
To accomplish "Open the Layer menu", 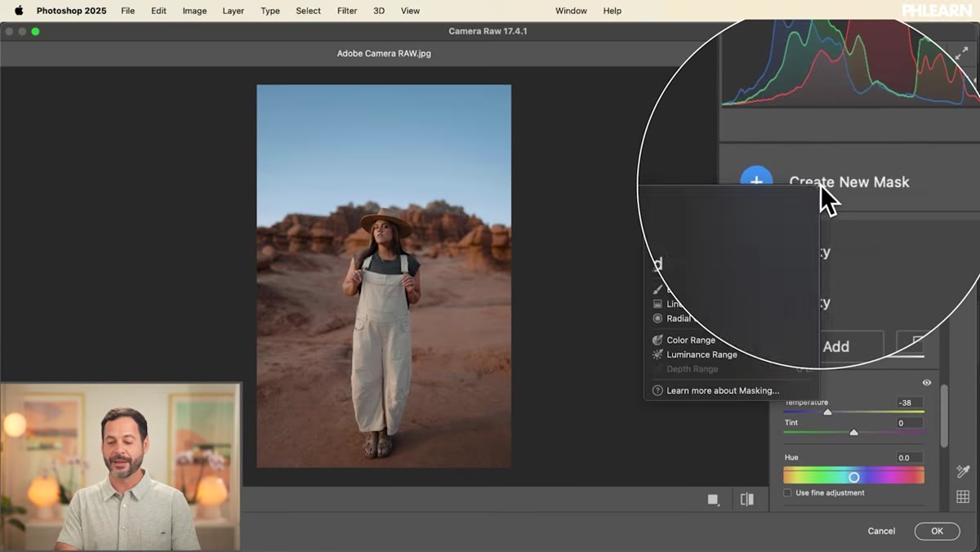I will point(234,11).
